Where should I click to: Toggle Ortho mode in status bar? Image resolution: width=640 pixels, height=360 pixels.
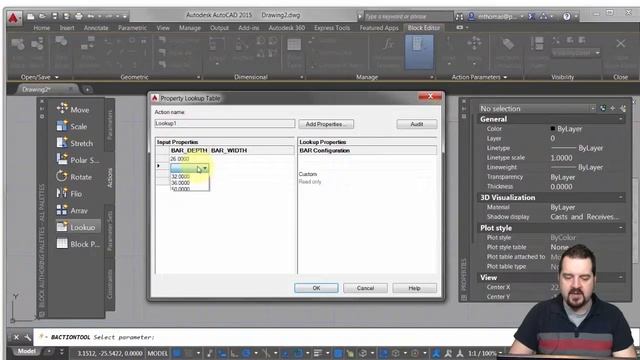[234, 353]
